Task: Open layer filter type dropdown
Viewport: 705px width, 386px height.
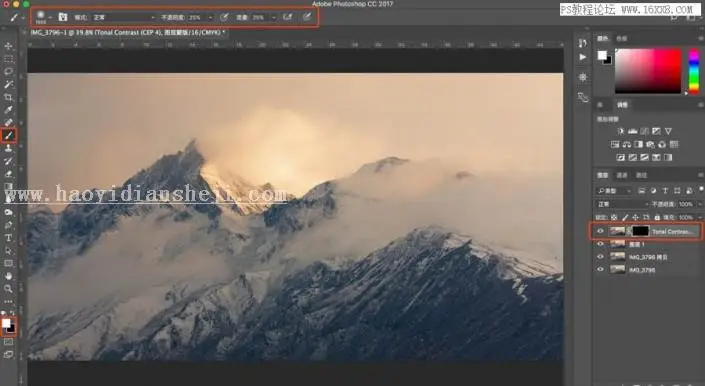Action: (x=615, y=191)
